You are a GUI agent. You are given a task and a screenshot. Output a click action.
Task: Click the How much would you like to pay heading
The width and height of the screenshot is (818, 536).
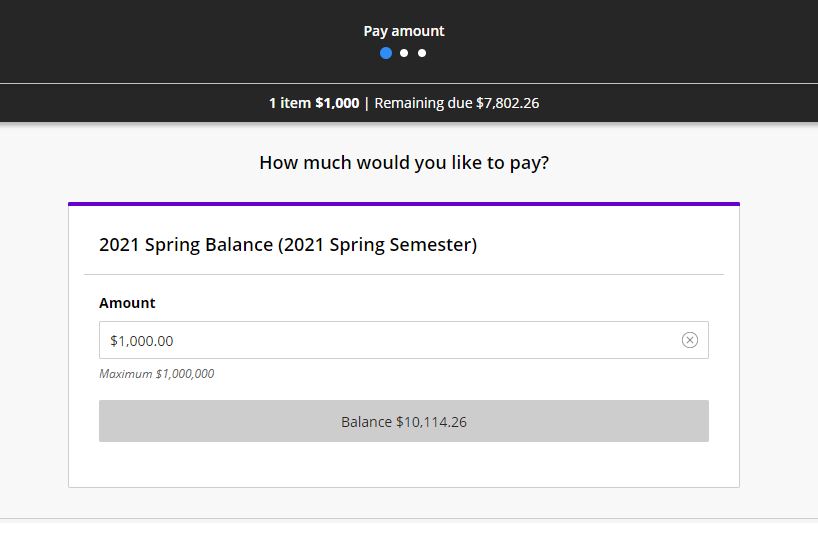pyautogui.click(x=404, y=162)
